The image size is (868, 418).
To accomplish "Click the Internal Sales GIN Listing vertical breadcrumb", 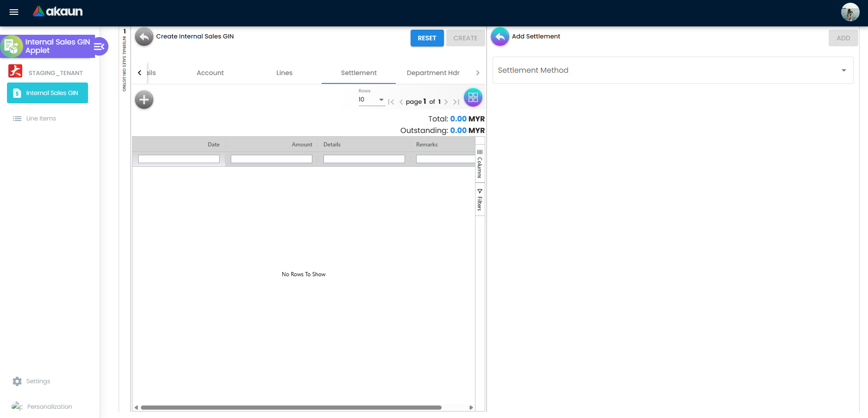I will [124, 60].
